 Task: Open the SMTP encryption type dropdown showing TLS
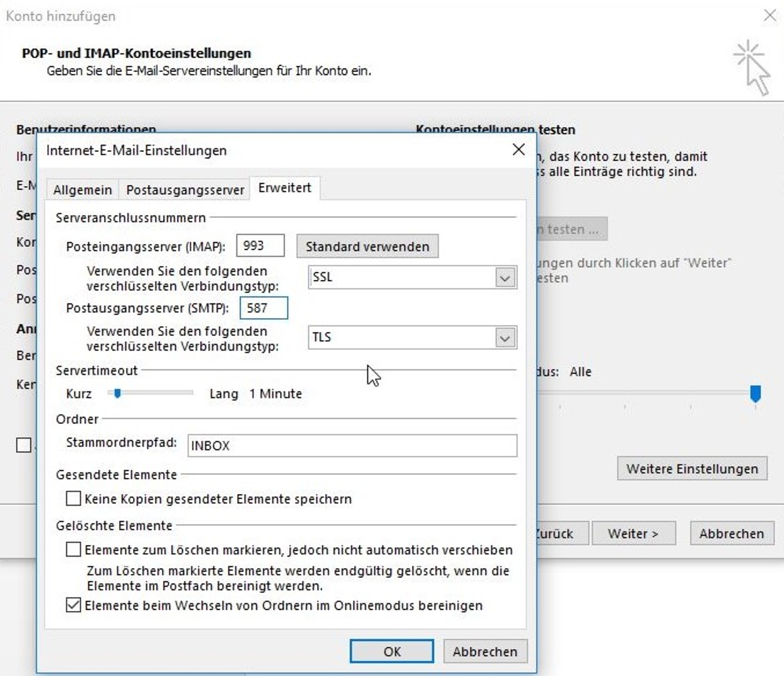coord(504,338)
